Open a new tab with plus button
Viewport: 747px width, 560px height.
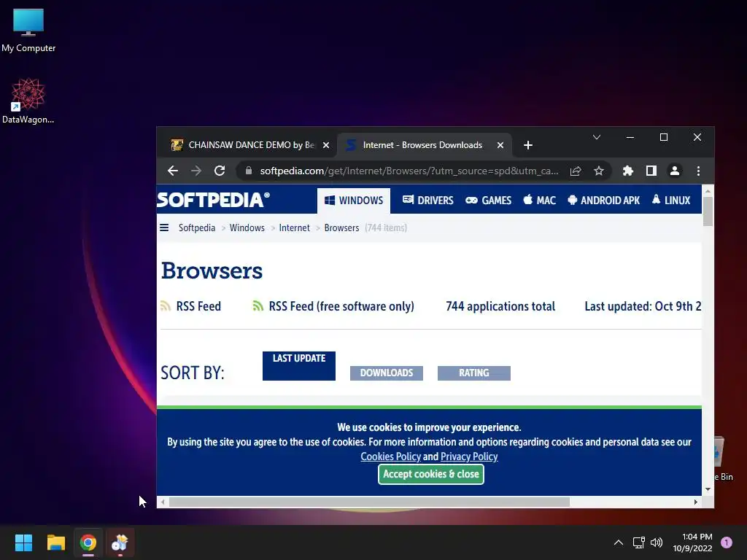528,145
